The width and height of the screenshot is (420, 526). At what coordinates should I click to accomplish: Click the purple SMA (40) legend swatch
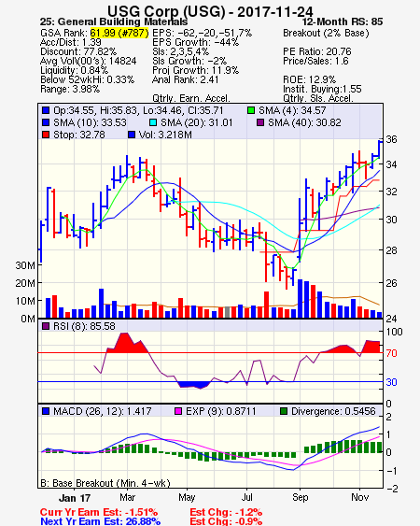coord(260,122)
